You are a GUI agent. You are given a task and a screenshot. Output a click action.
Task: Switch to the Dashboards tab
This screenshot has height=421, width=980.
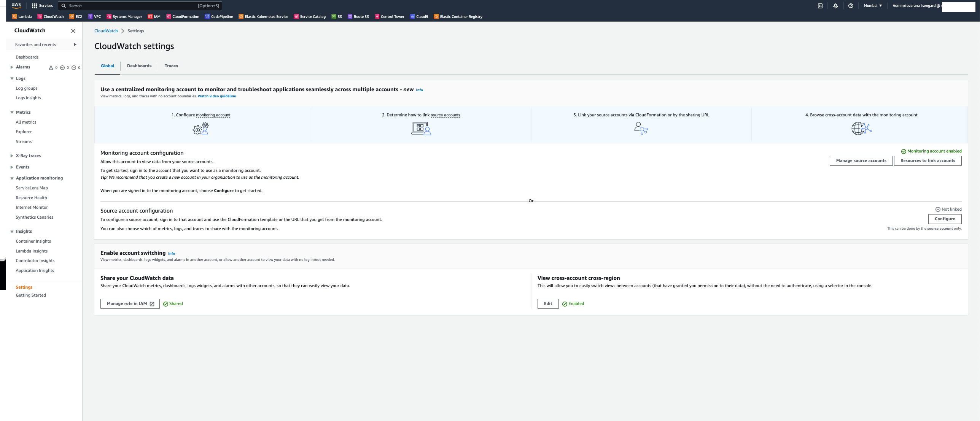click(139, 66)
